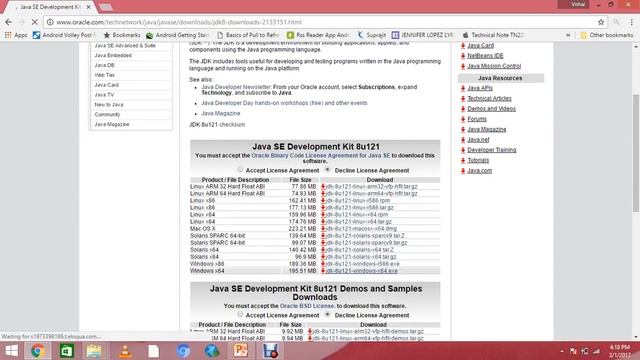Image resolution: width=640 pixels, height=360 pixels.
Task: Open VLC media player from the taskbar
Action: tap(125, 351)
